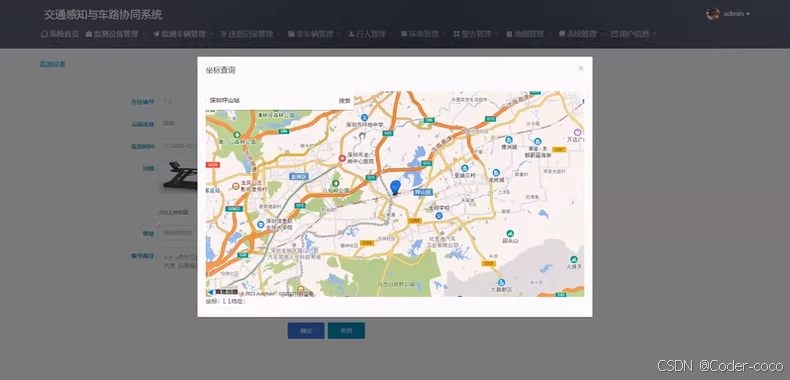790x380 pixels.
Task: Open the 地图管理 menu
Action: pyautogui.click(x=528, y=34)
